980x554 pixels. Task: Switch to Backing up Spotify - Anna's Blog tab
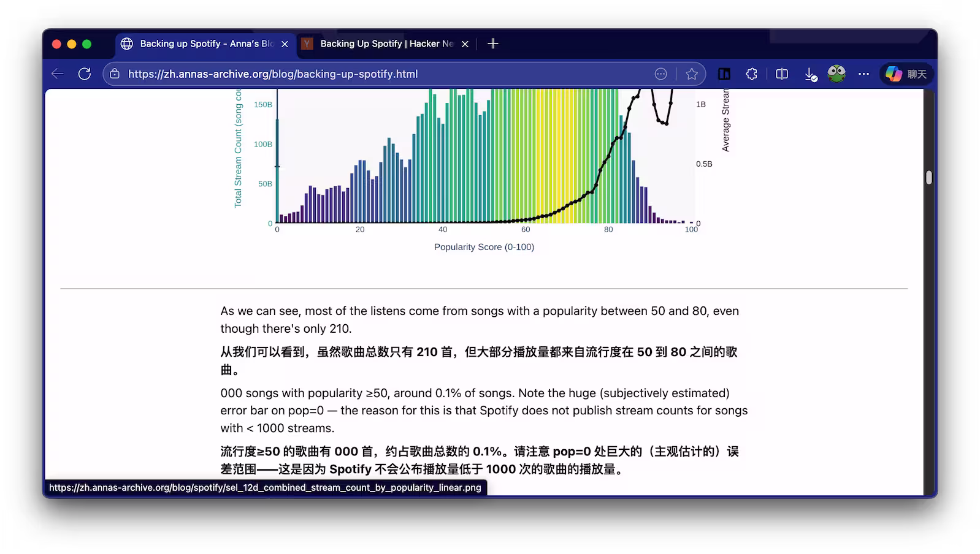tap(204, 44)
